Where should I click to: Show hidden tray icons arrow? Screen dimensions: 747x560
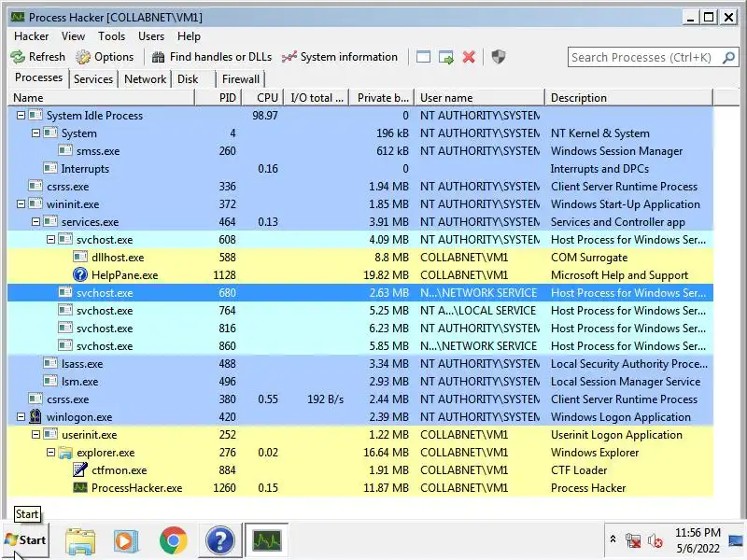613,539
